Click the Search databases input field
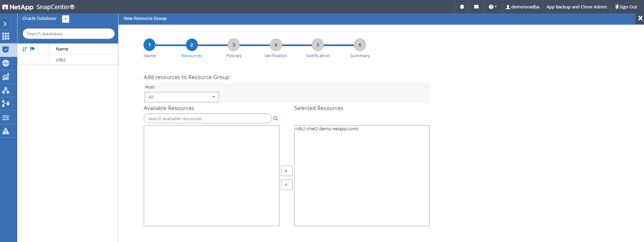This screenshot has height=242, width=644. pos(69,34)
